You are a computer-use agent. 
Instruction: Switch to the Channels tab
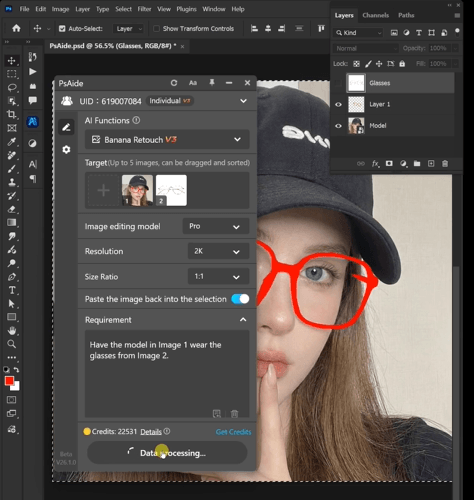[375, 15]
